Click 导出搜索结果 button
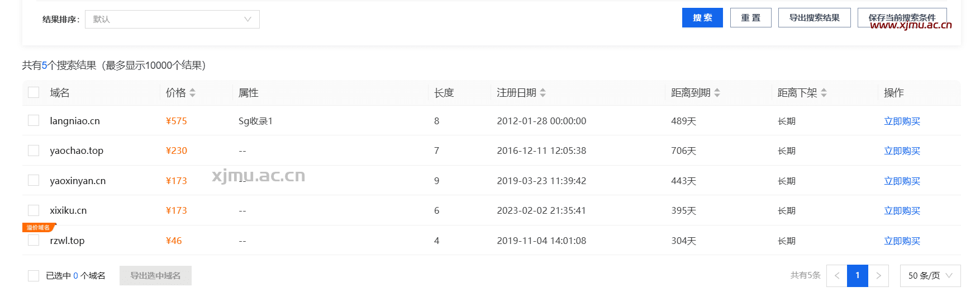The image size is (980, 296). pyautogui.click(x=814, y=18)
